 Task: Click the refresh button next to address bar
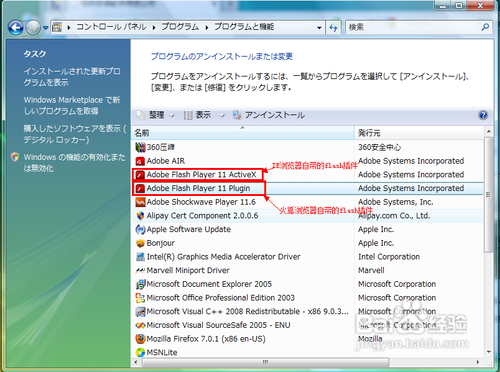pos(333,27)
